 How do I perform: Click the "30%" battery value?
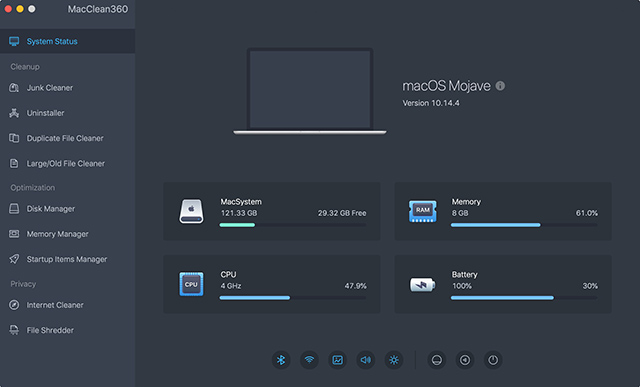coord(590,286)
